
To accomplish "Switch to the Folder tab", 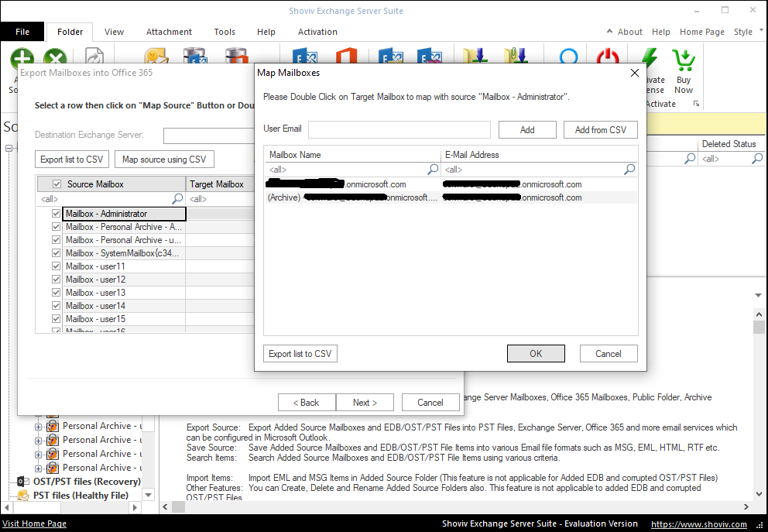I will click(x=70, y=32).
